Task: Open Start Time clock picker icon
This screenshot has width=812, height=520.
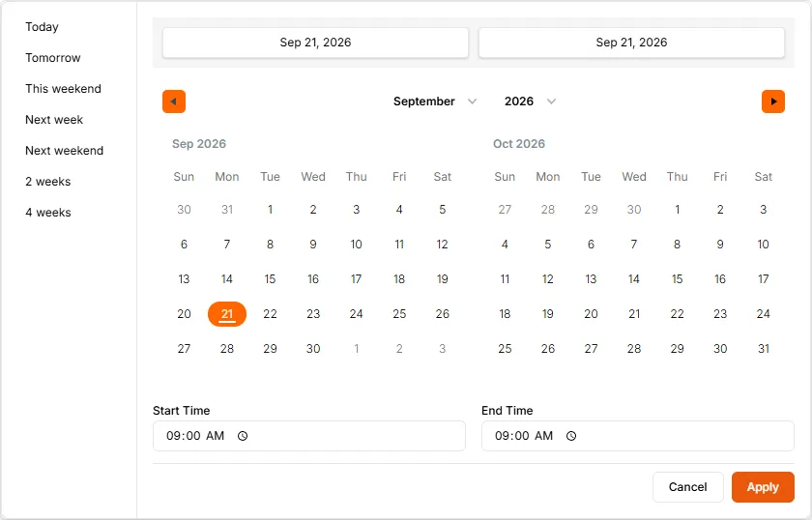Action: 243,436
